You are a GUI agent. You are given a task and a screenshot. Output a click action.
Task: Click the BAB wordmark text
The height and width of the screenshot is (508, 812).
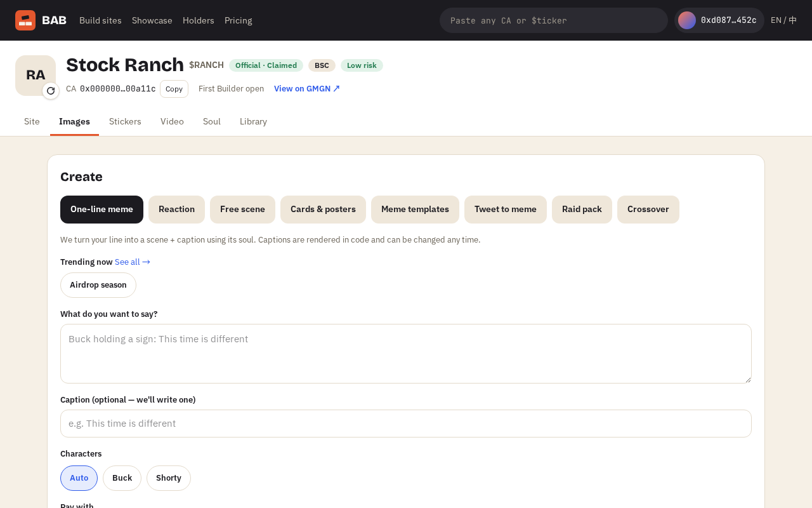click(54, 20)
